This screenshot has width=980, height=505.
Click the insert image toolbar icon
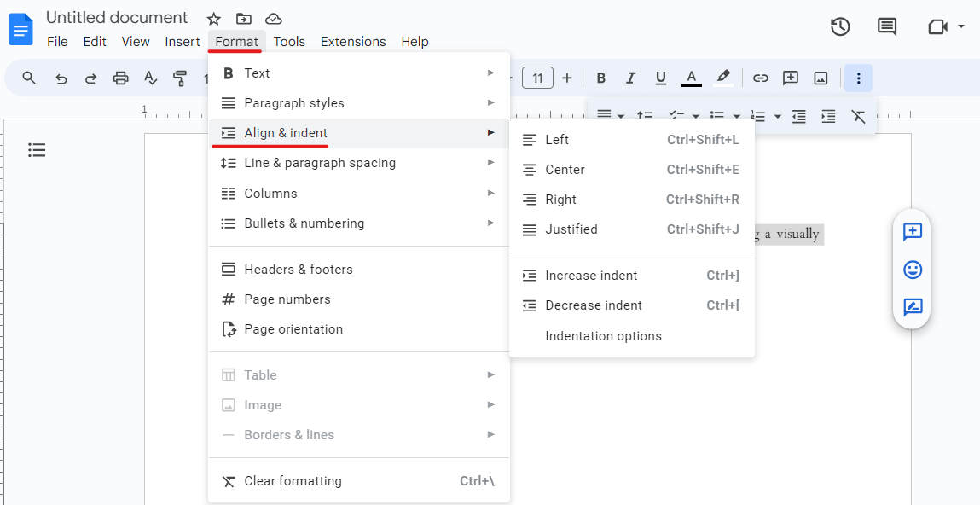[821, 78]
